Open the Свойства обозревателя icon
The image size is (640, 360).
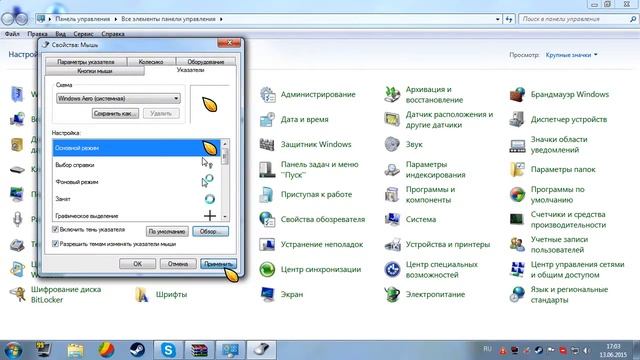click(268, 220)
